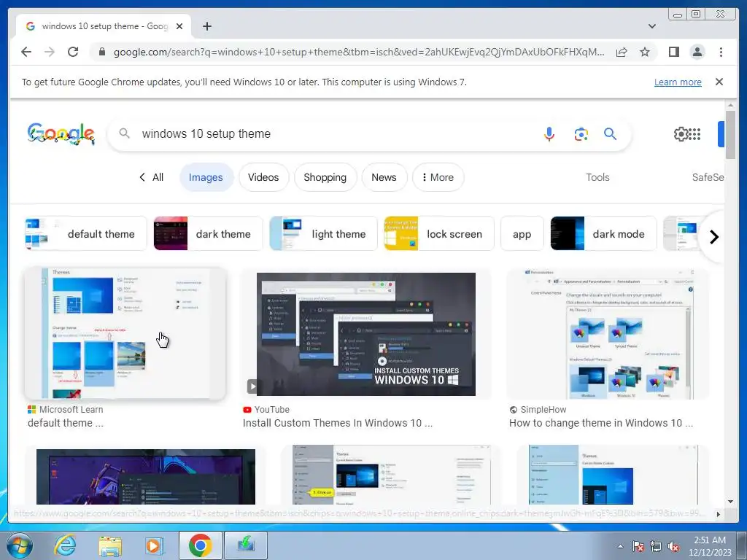Dismiss the Chrome update notification bar
This screenshot has height=560, width=747.
(719, 82)
